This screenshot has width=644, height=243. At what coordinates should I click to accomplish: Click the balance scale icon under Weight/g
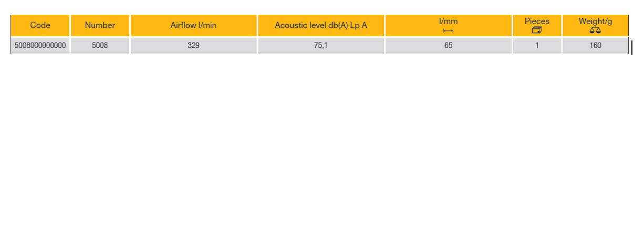click(595, 31)
